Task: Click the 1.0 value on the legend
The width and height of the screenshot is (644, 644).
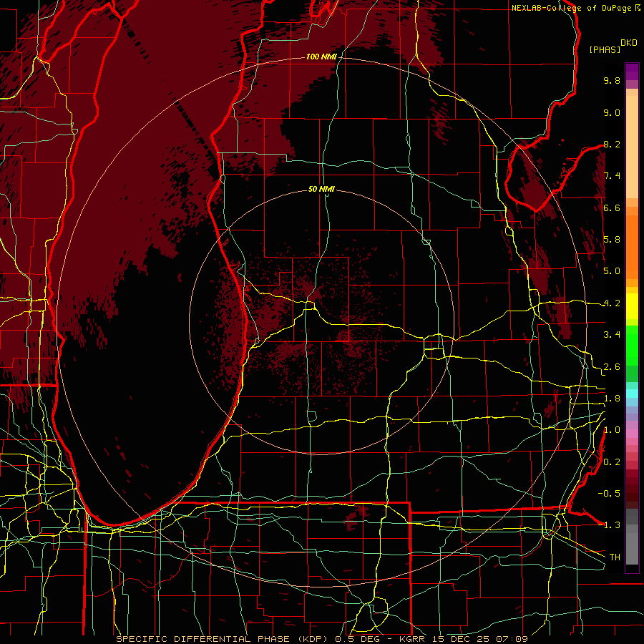Action: 612,431
